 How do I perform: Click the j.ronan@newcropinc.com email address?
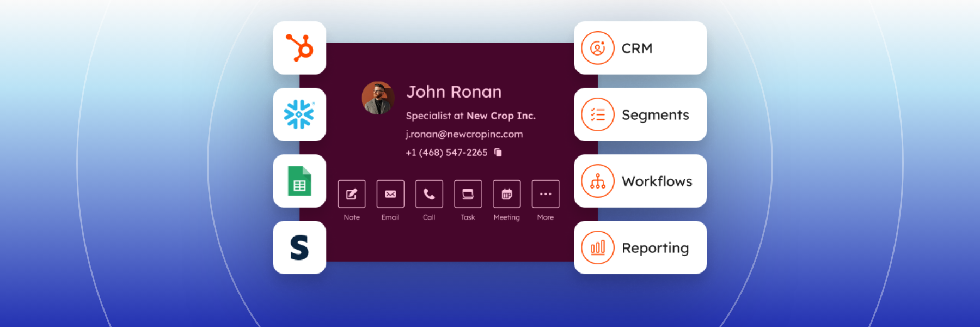click(464, 134)
